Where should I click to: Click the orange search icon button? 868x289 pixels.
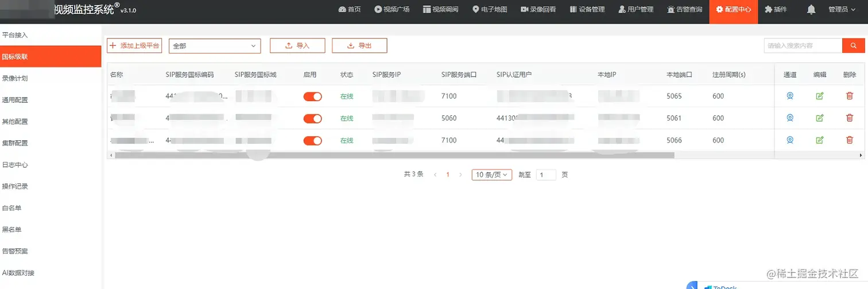(854, 46)
